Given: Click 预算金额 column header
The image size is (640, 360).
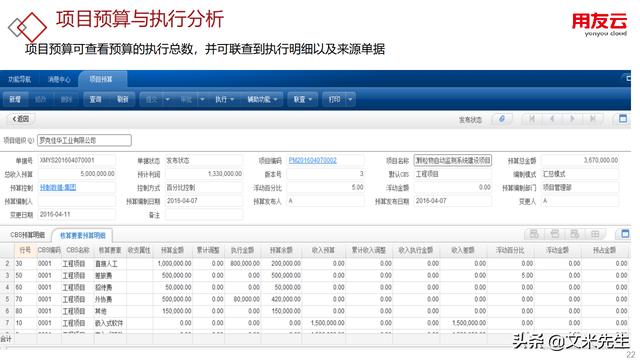Looking at the screenshot, I should (x=172, y=250).
